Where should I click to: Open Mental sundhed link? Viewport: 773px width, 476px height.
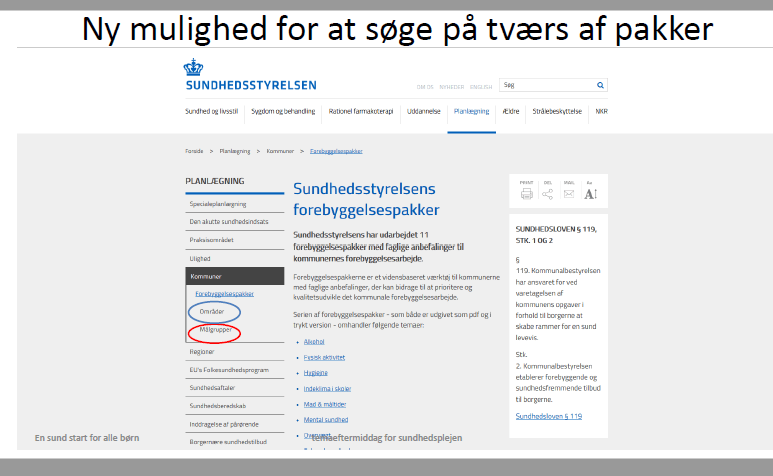pos(326,420)
